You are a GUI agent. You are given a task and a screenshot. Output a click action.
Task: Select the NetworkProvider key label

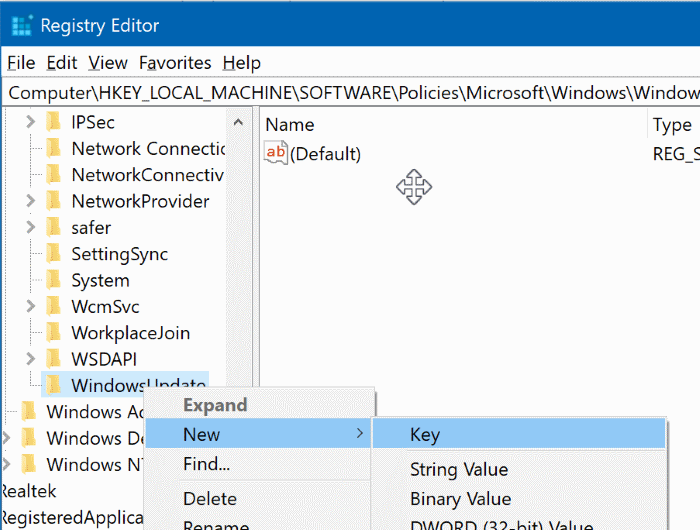coord(140,201)
